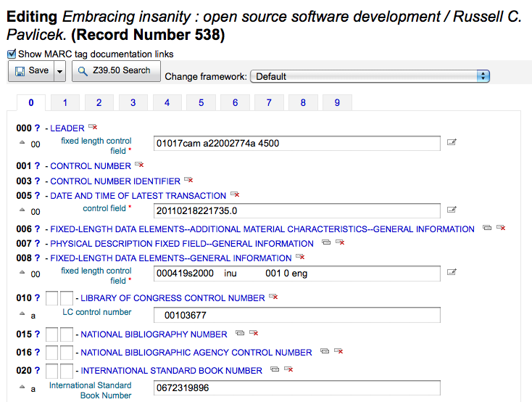This screenshot has height=402, width=532.
Task: Switch to tab 2
Action: pos(99,103)
